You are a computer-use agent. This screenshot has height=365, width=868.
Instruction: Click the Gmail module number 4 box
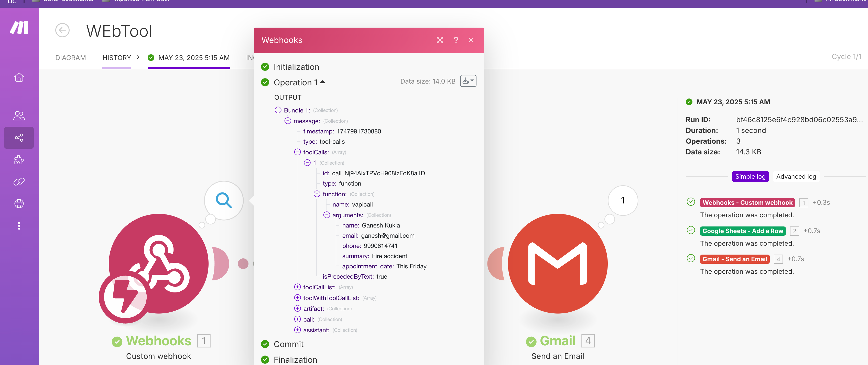coord(588,341)
